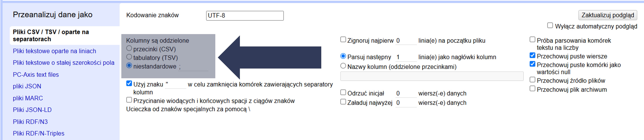Switch to Pliki tekstowe o stałej szerokości pola
The image size is (644, 140).
pyautogui.click(x=64, y=63)
